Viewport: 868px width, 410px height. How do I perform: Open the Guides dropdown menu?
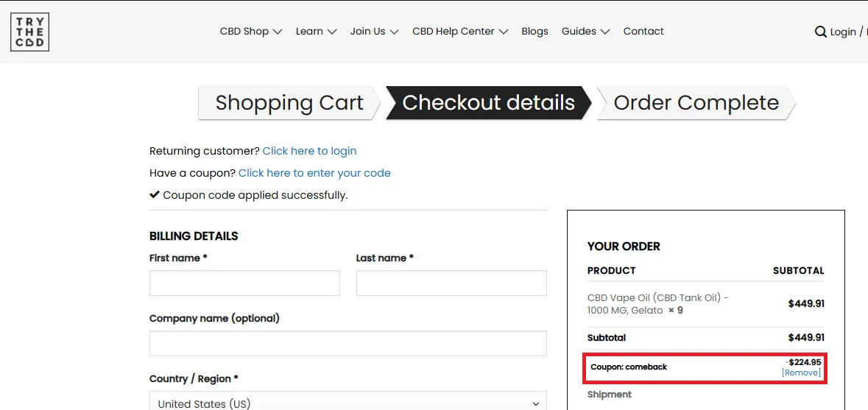585,32
